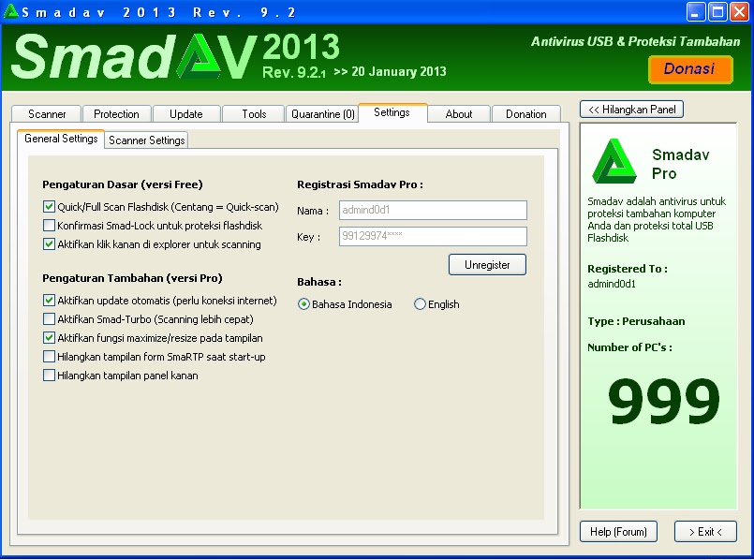Click the orange Donasi button
The height and width of the screenshot is (560, 754).
[690, 69]
